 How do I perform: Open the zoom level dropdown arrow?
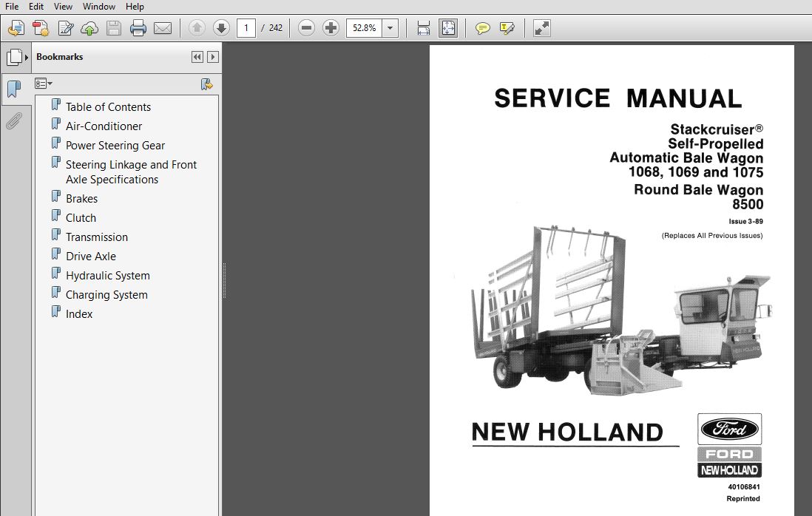tap(390, 28)
